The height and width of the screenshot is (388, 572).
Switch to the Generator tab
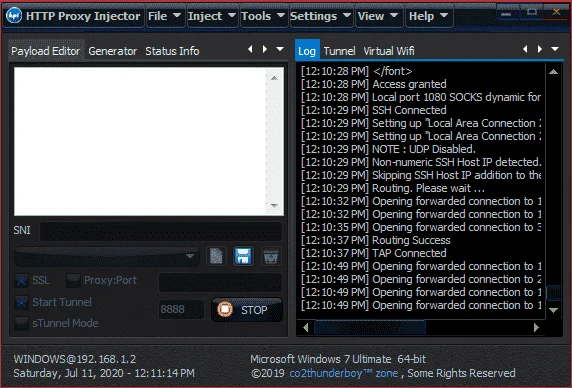point(112,51)
